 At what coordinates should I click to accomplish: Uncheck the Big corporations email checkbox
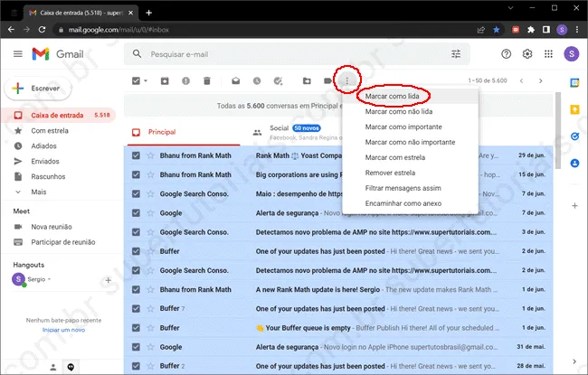(x=136, y=174)
